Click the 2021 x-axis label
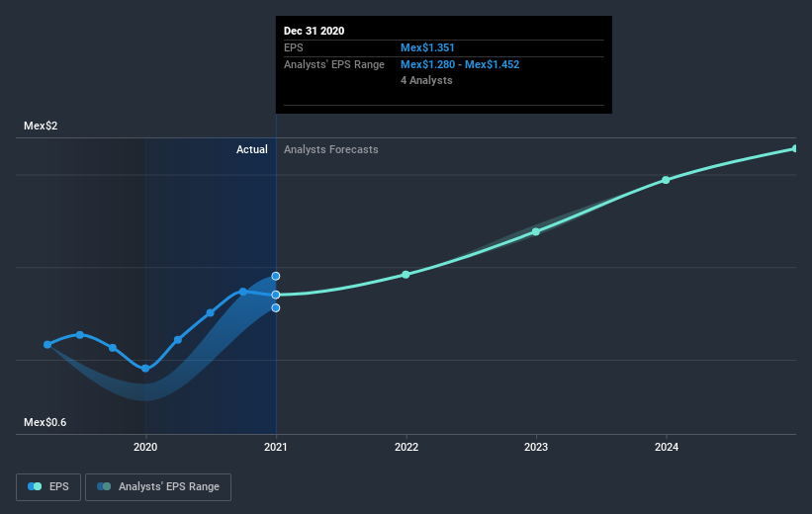 [276, 447]
